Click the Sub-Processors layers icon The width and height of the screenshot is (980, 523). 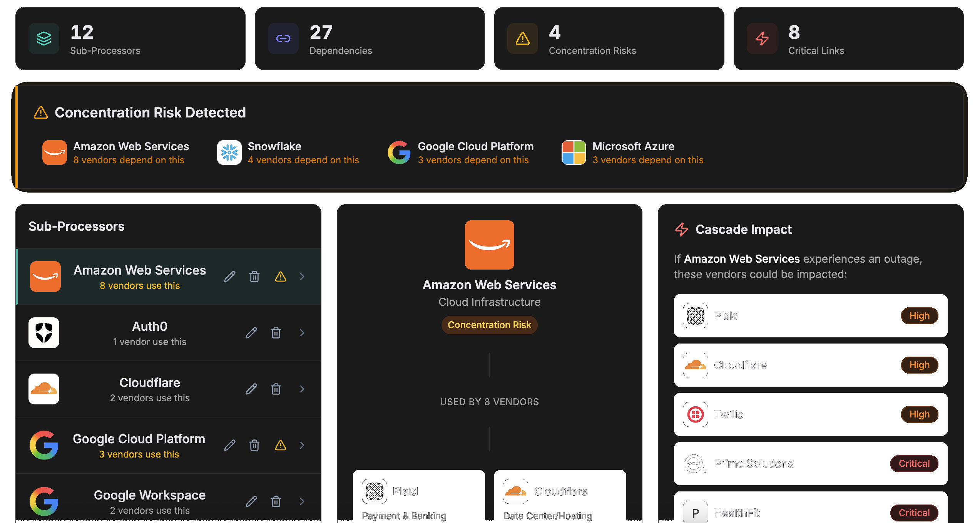point(44,39)
